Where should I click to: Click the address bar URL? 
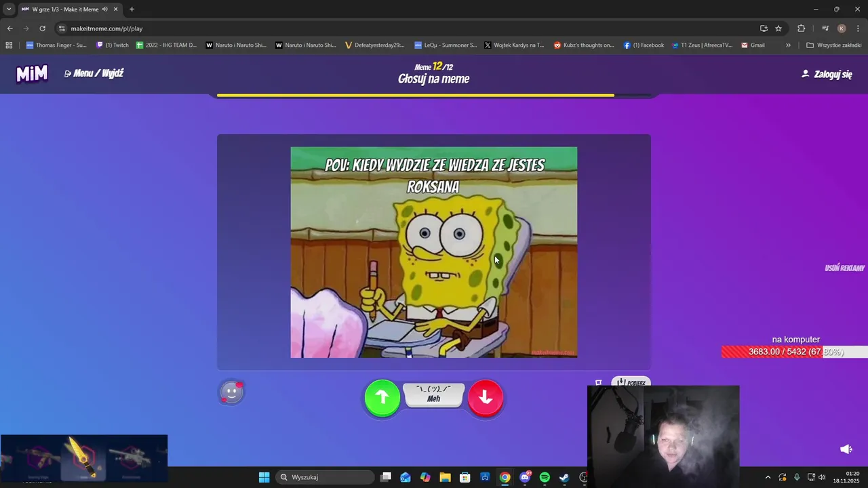106,28
